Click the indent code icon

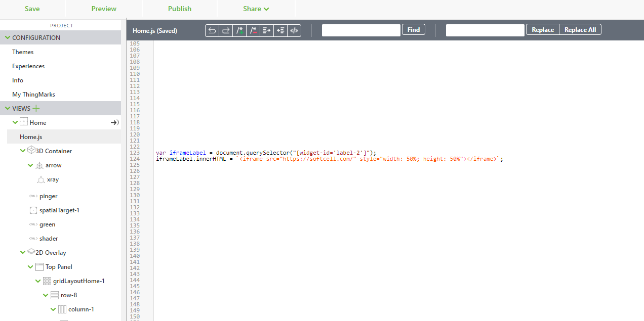(x=267, y=30)
